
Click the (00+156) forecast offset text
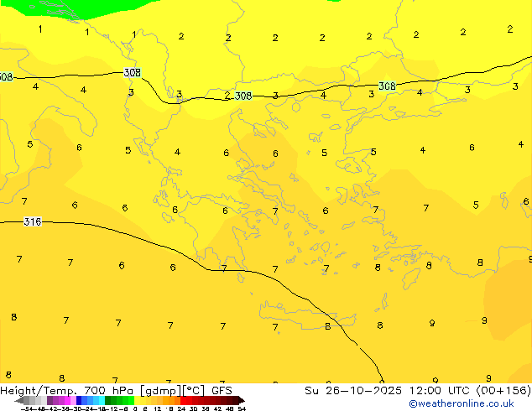pyautogui.click(x=503, y=391)
